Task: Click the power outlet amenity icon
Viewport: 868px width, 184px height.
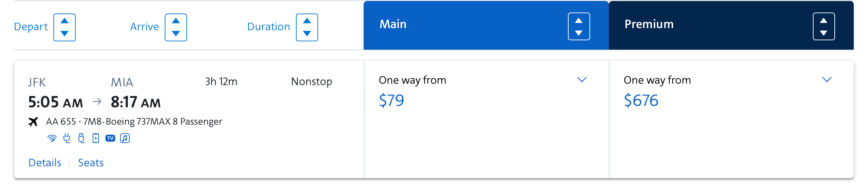Action: 67,139
